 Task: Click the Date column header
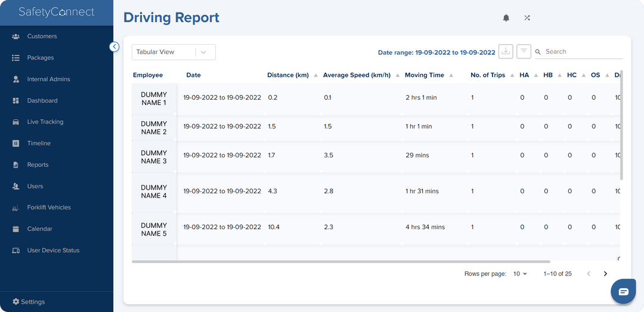click(x=193, y=75)
